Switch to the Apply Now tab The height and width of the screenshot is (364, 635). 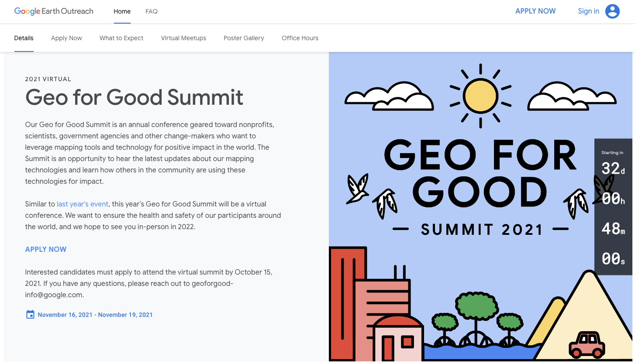(66, 38)
